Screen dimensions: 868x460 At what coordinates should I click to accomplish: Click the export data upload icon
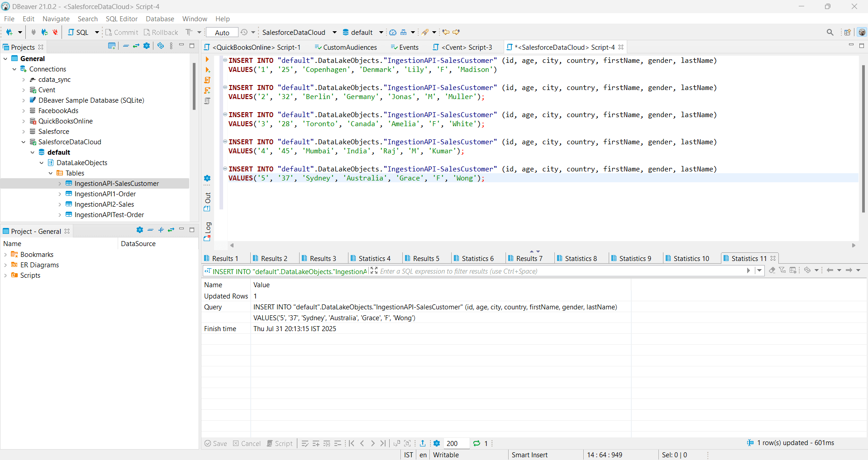pyautogui.click(x=422, y=443)
